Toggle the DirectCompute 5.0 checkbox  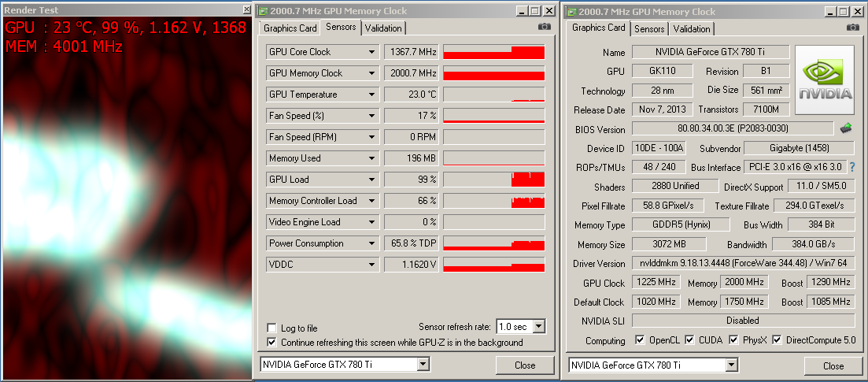[x=777, y=339]
